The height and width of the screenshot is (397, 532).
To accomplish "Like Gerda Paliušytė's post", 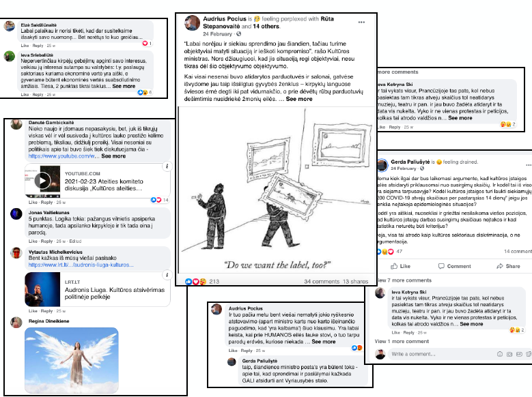I will click(x=400, y=266).
